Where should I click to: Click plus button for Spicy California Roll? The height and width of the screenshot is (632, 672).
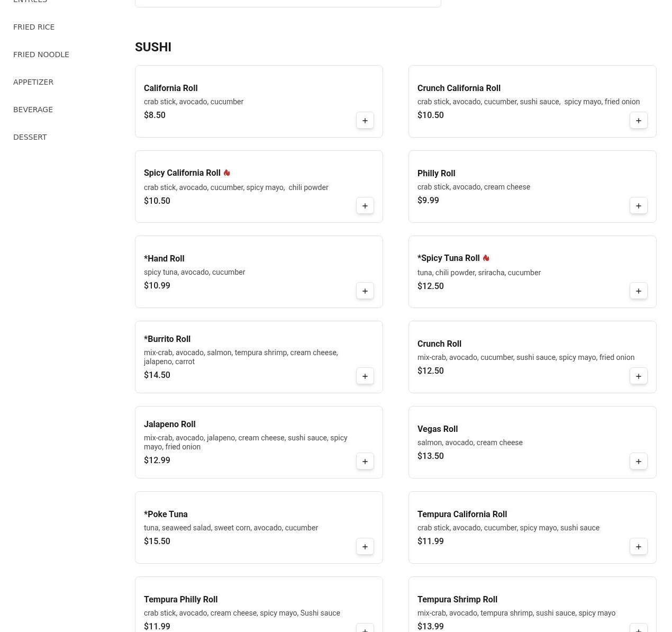tap(365, 206)
